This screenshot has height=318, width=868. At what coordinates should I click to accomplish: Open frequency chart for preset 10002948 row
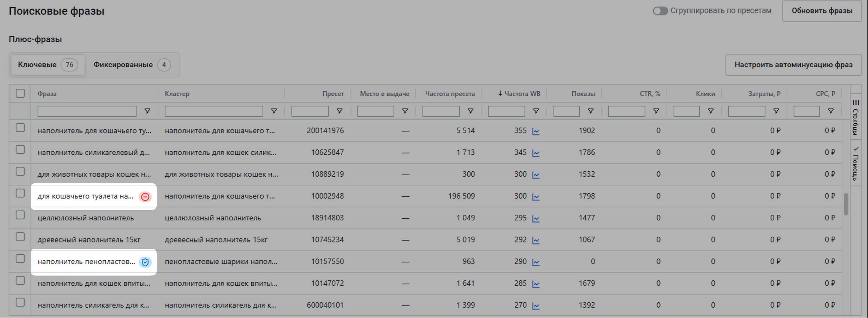[536, 197]
